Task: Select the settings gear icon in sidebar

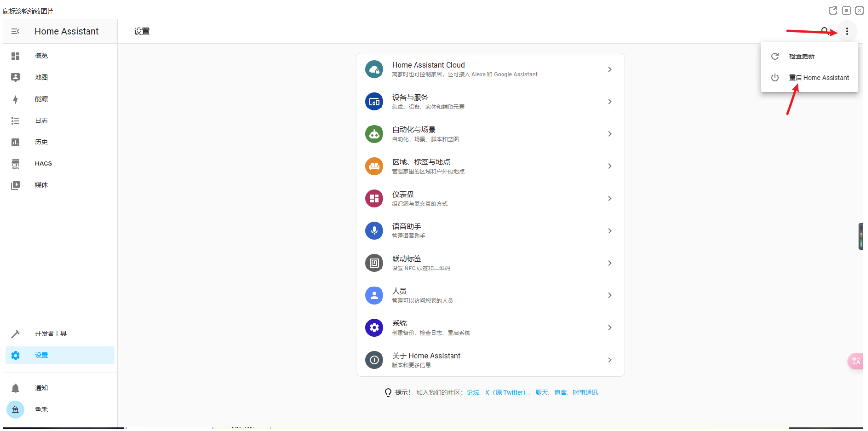Action: coord(16,356)
